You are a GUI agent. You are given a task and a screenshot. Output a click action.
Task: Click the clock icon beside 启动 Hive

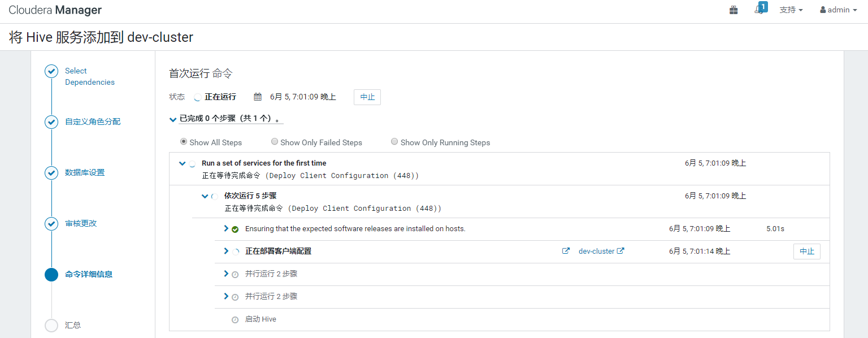(235, 320)
